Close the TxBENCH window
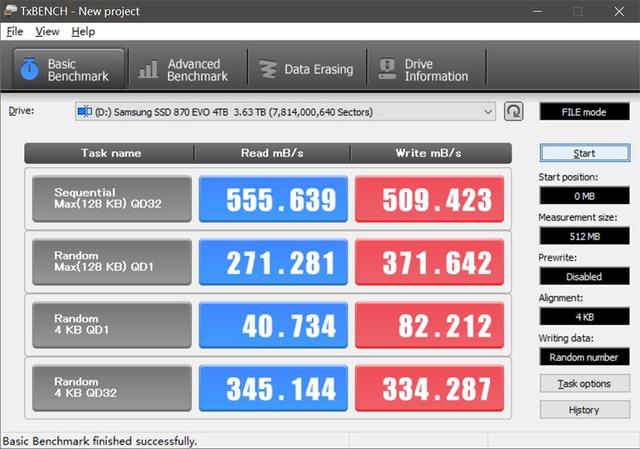The image size is (640, 449). [x=619, y=11]
